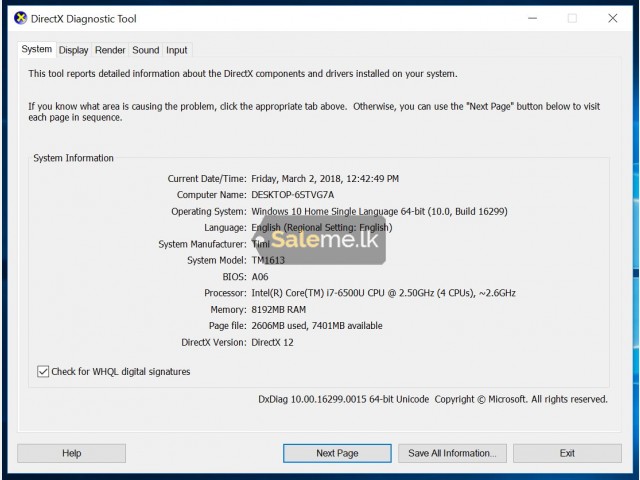This screenshot has width=640, height=480.
Task: Toggle Check for WHQL digital signatures checkbox
Action: [43, 371]
